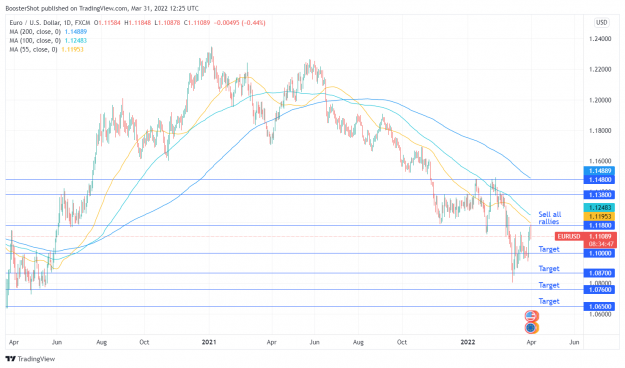
Task: Click the MA 100 value 1.12483 in legend
Action: click(x=76, y=41)
